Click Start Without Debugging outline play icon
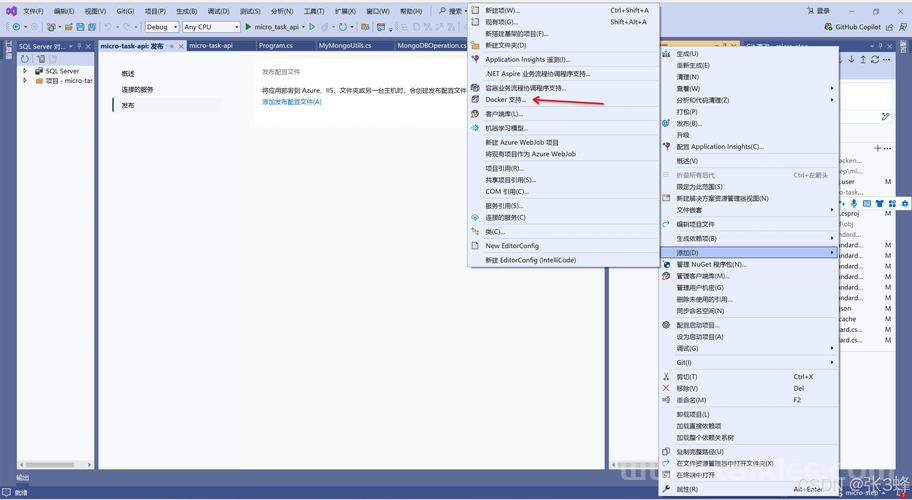This screenshot has width=912, height=500. pos(312,27)
